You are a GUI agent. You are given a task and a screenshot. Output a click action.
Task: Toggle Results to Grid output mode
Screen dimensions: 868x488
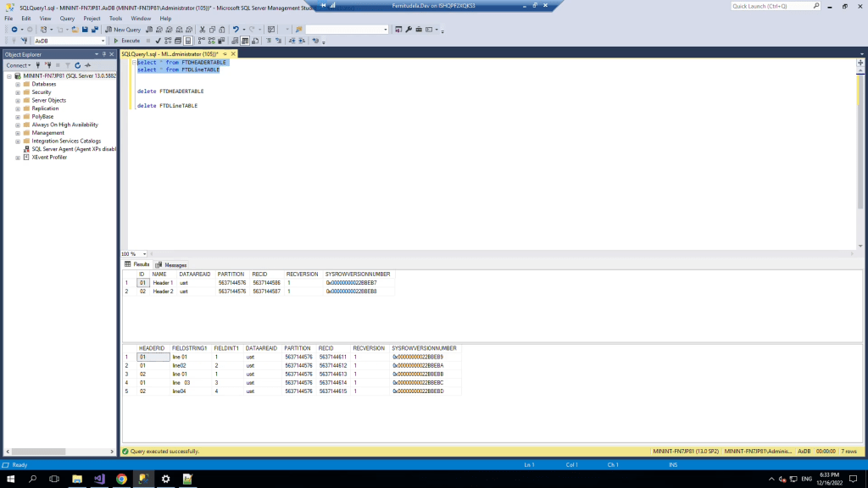244,40
